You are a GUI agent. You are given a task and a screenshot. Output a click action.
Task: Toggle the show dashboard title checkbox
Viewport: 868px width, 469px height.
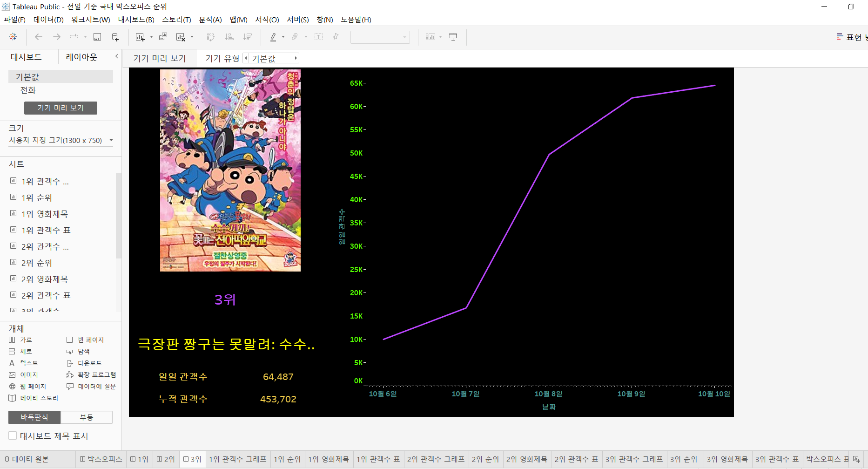click(x=13, y=435)
